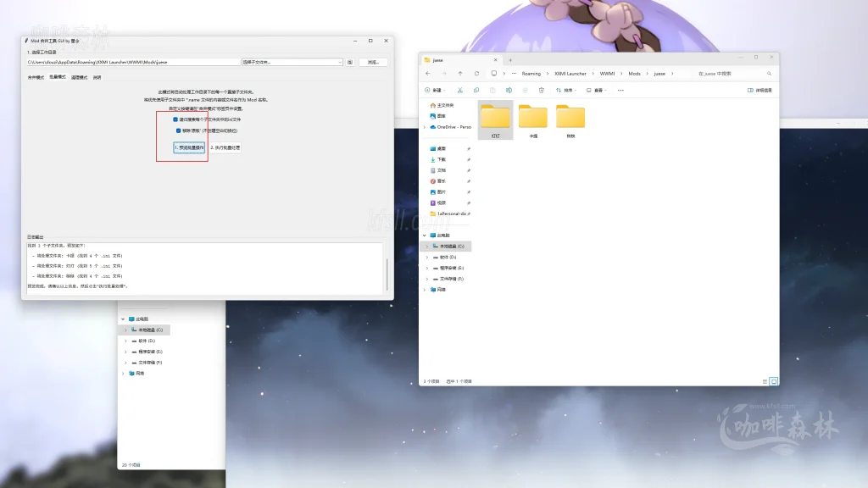Click the cut (scissors) icon in Explorer toolbar

click(459, 90)
